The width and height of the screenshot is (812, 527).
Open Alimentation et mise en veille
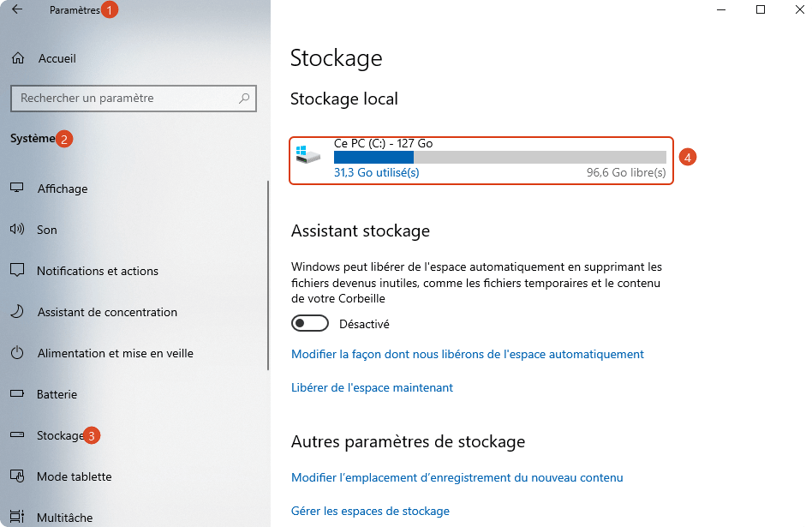pyautogui.click(x=115, y=353)
